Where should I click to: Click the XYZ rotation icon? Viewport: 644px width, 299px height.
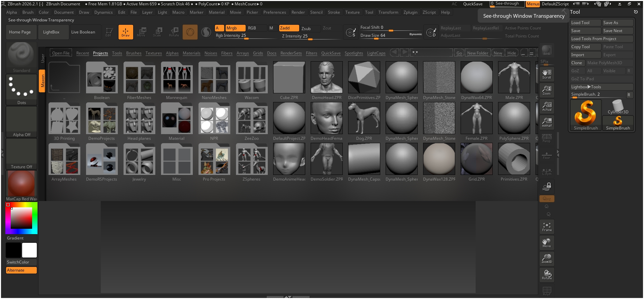(x=547, y=199)
